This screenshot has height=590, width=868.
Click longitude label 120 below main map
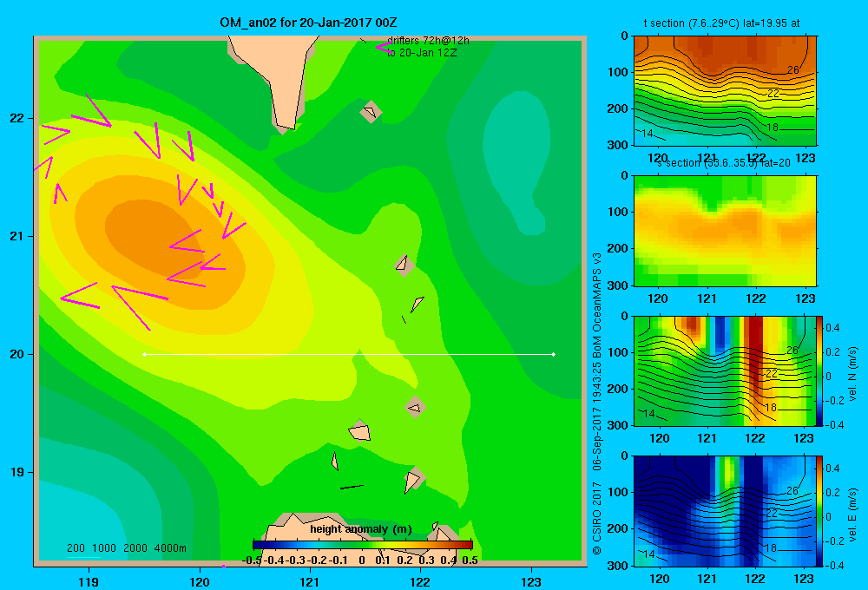point(200,581)
